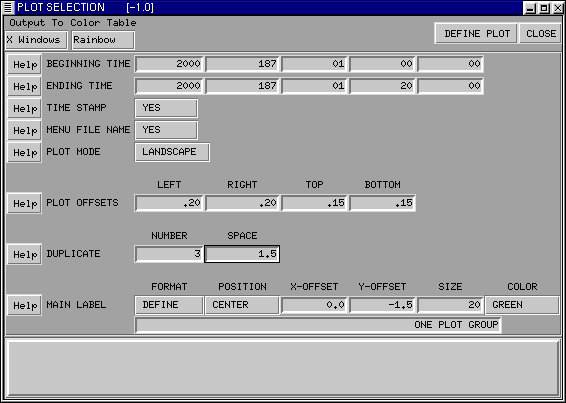The width and height of the screenshot is (566, 403).
Task: Select the DUPLICATE SPACE field 1.5
Action: pyautogui.click(x=242, y=254)
